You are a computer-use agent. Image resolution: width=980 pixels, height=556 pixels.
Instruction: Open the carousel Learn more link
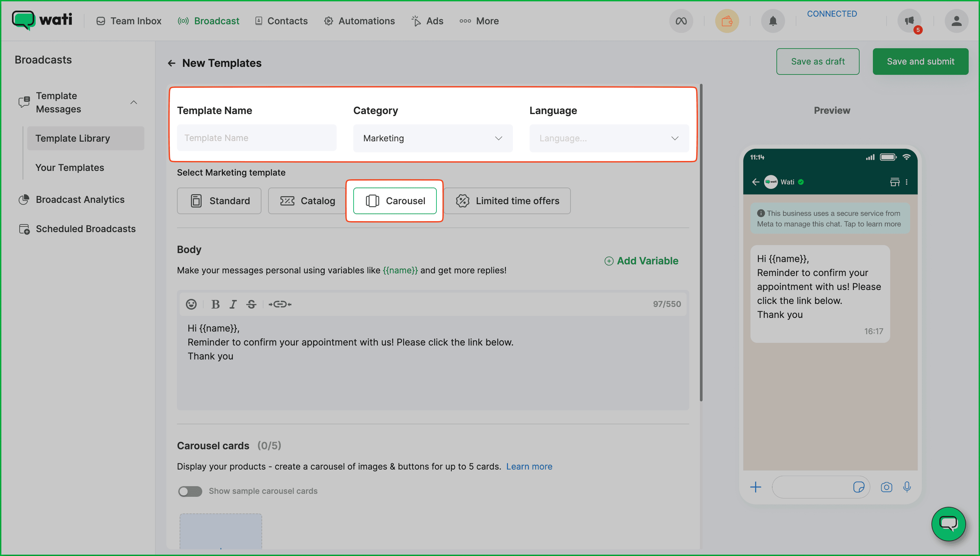point(529,466)
